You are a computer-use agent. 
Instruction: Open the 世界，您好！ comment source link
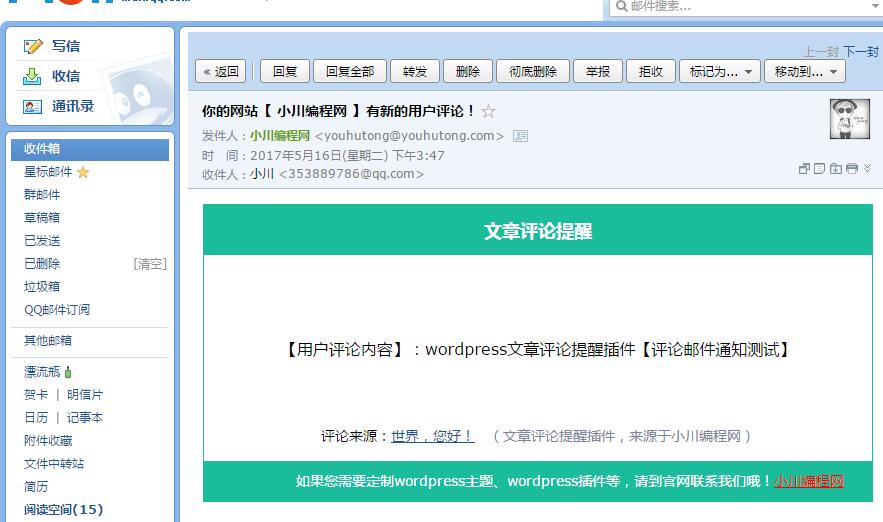click(432, 436)
